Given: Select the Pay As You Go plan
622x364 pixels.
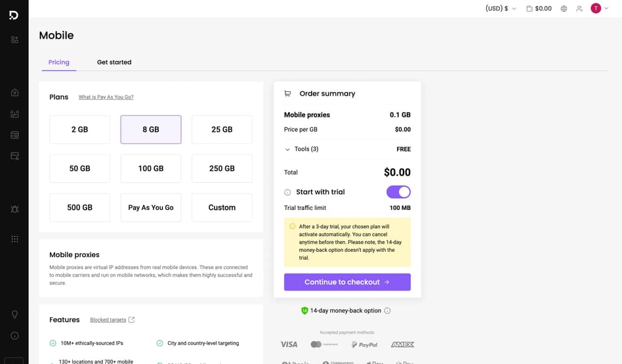Looking at the screenshot, I should click(x=151, y=208).
